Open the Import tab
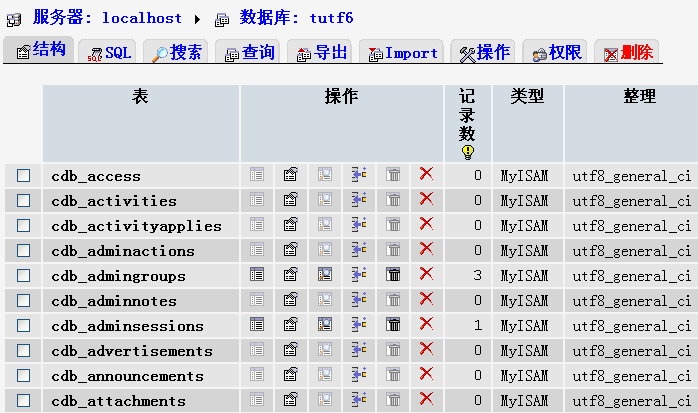Screen dimensions: 698x413 pyautogui.click(x=403, y=53)
